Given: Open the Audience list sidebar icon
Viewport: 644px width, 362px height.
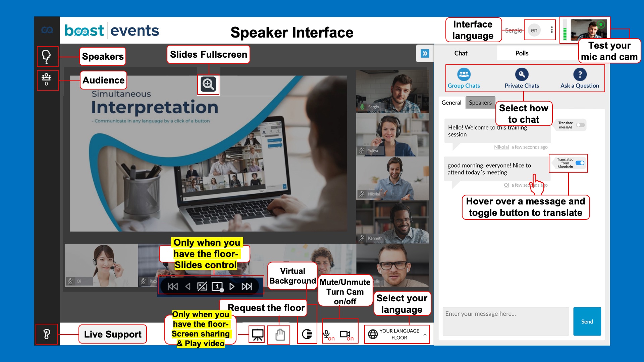Looking at the screenshot, I should 46,79.
